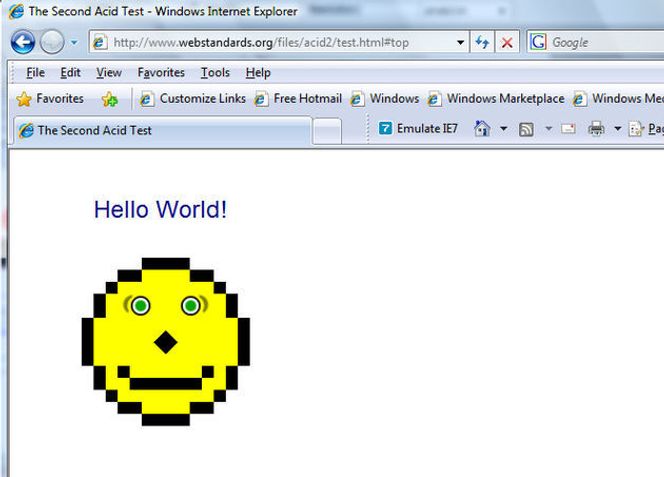664x477 pixels.
Task: Open the File menu
Action: pyautogui.click(x=35, y=72)
